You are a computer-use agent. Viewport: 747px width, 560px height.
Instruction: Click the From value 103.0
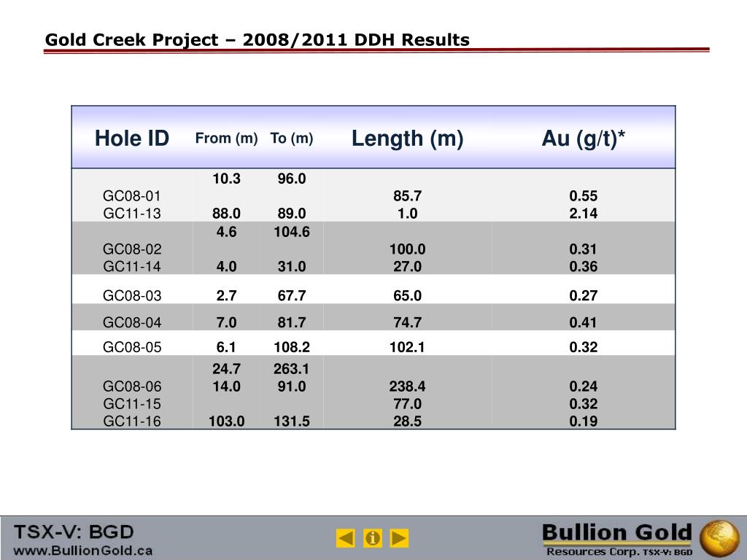(x=226, y=421)
